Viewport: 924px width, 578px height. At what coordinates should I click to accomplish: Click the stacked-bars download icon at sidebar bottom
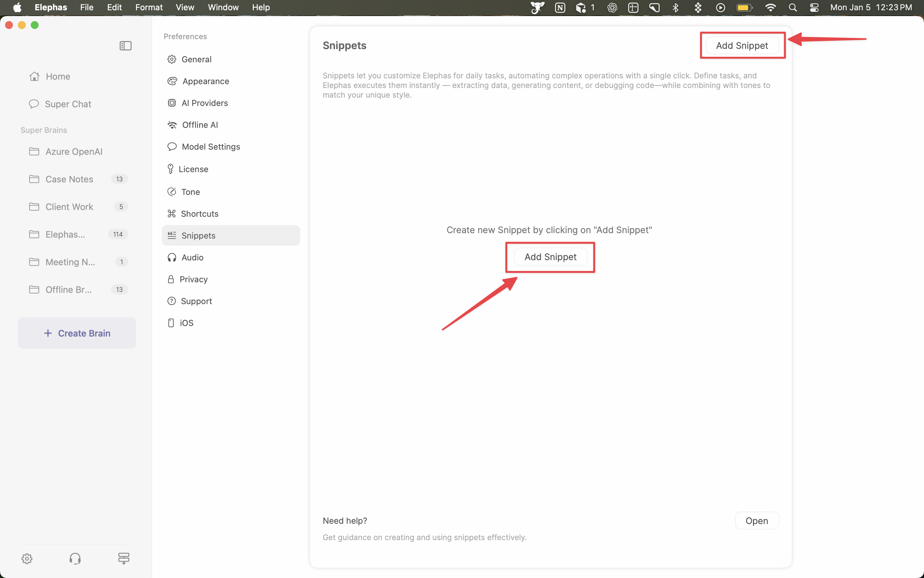[124, 558]
